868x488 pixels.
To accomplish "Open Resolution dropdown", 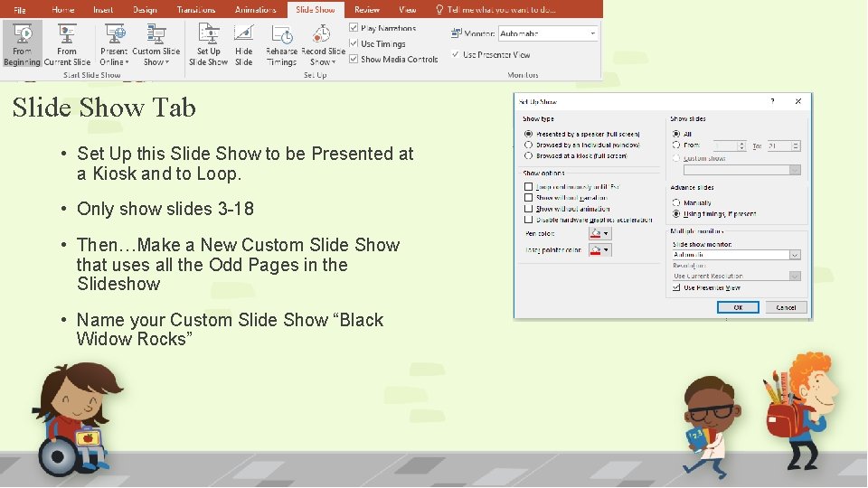I will coord(795,277).
